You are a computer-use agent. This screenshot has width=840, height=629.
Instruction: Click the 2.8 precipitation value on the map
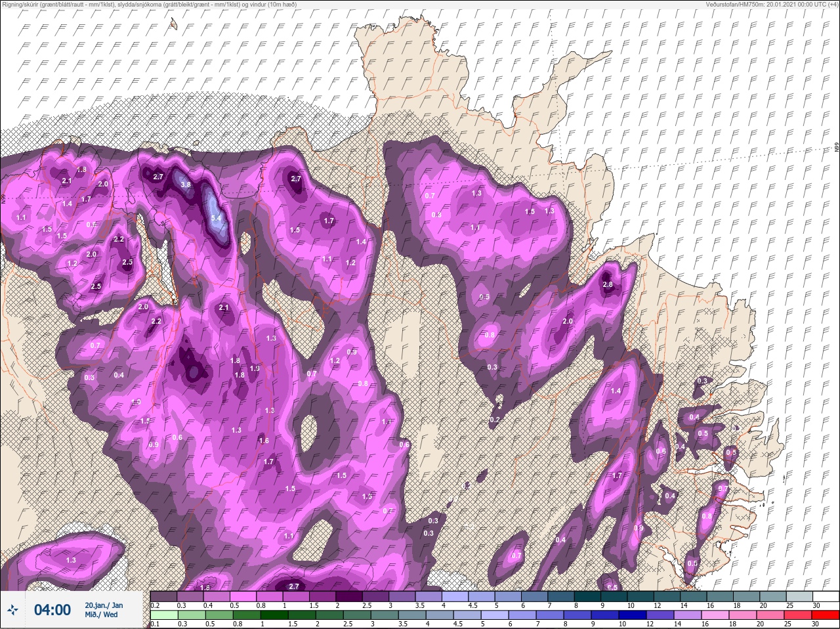(x=607, y=284)
